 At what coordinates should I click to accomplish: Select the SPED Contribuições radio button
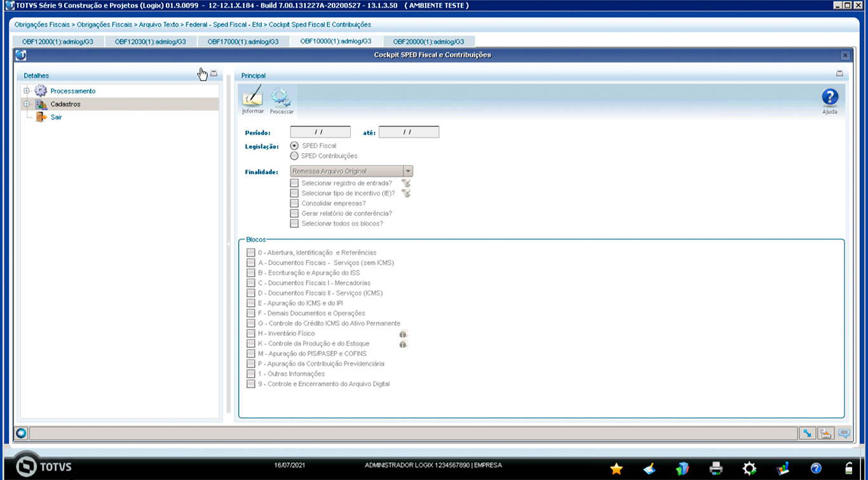pyautogui.click(x=294, y=156)
